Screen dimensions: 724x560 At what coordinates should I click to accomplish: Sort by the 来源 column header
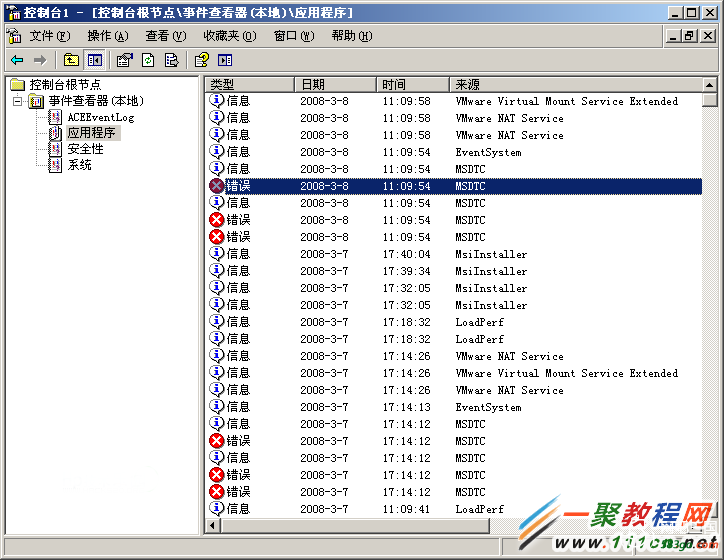point(576,84)
